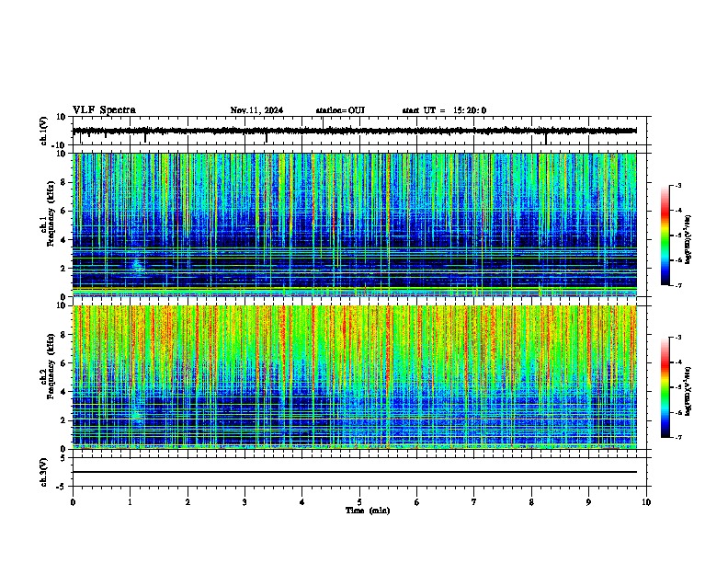
Task: Click the ch.1 spectrogram color scale bar
Action: (665, 236)
